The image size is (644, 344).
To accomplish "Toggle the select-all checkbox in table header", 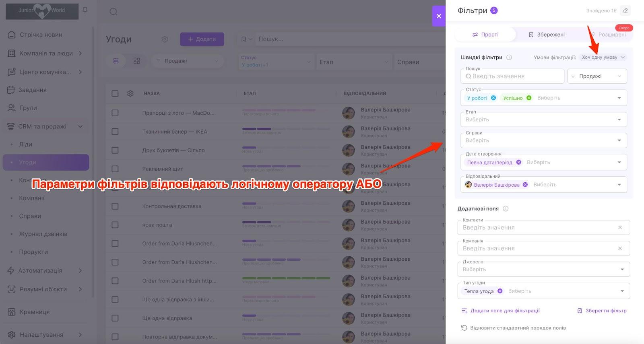I will click(115, 93).
